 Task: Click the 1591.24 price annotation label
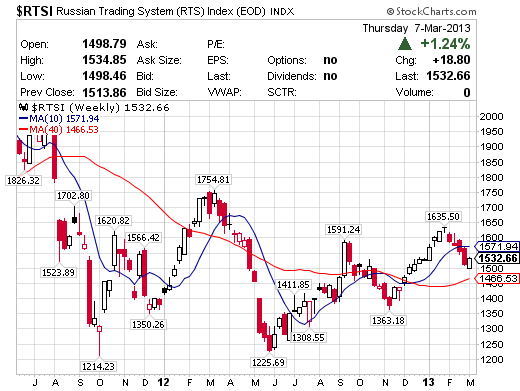tap(344, 229)
